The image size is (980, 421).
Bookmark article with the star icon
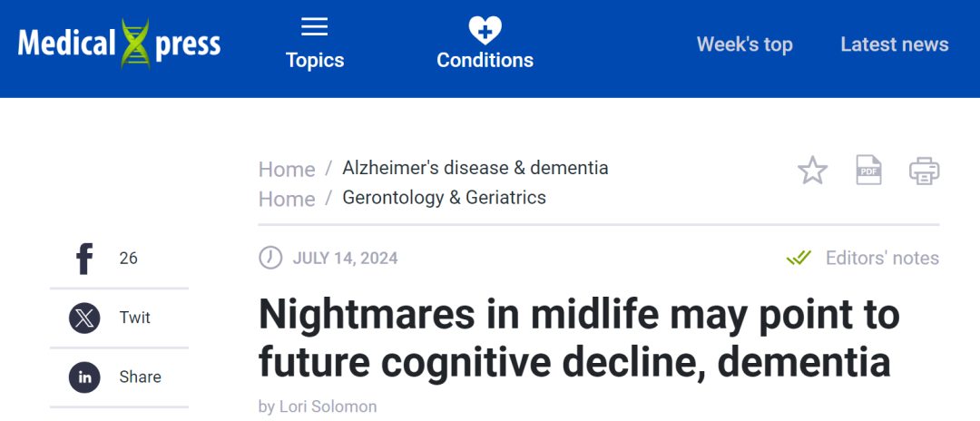click(812, 170)
